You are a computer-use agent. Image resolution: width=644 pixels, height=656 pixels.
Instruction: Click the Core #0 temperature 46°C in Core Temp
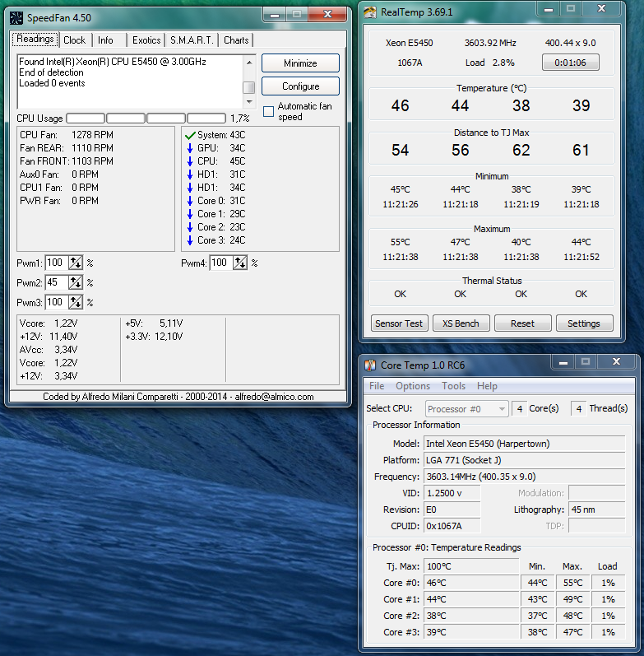coord(471,583)
